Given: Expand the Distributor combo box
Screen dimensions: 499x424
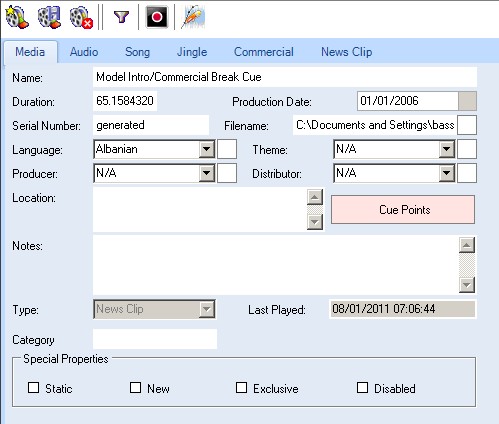Looking at the screenshot, I should (447, 173).
